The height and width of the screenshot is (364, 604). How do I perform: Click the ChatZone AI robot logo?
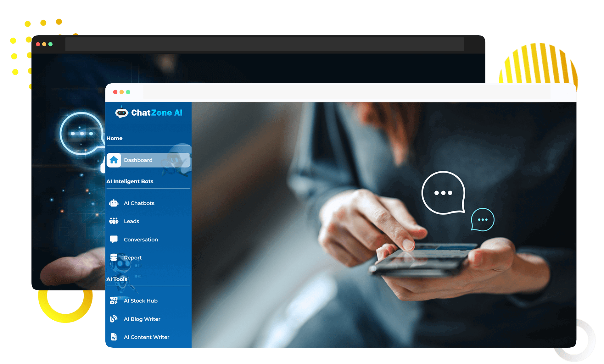click(121, 113)
